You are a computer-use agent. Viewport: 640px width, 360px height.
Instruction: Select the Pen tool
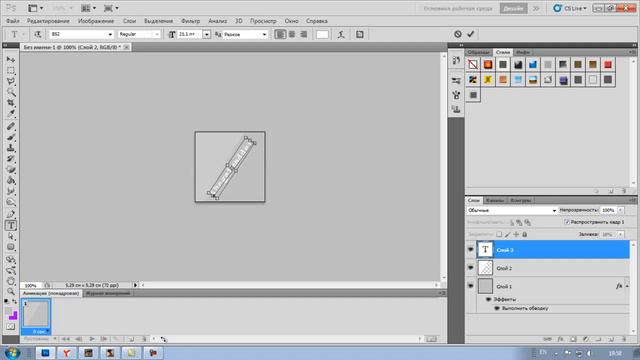[x=11, y=214]
